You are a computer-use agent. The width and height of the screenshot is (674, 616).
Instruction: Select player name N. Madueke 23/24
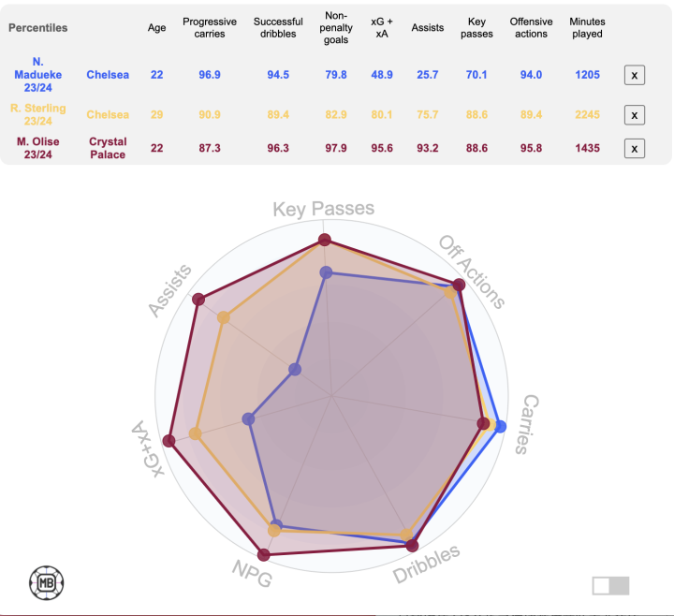37,75
